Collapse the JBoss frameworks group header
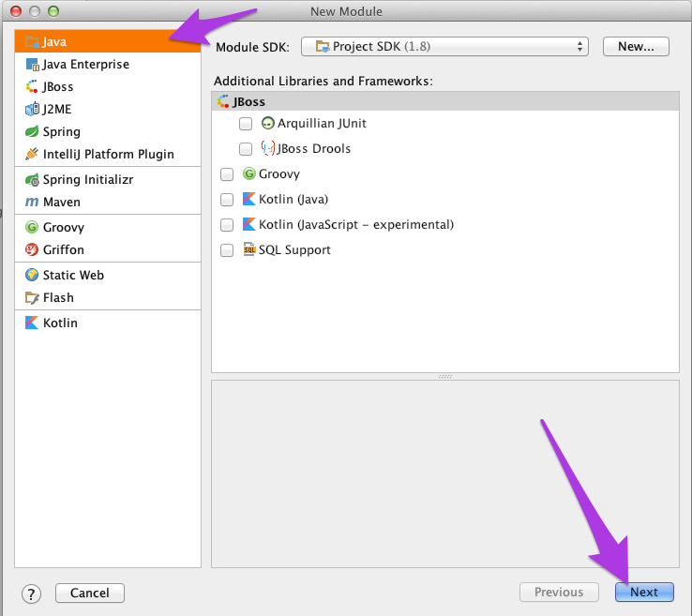 [x=445, y=101]
